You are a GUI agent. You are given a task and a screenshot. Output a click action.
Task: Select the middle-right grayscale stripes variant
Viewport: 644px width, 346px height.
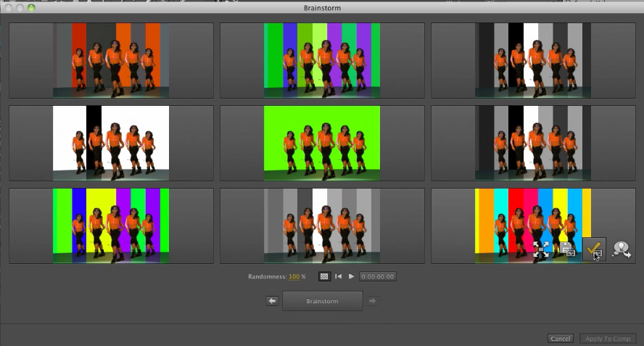[533, 143]
